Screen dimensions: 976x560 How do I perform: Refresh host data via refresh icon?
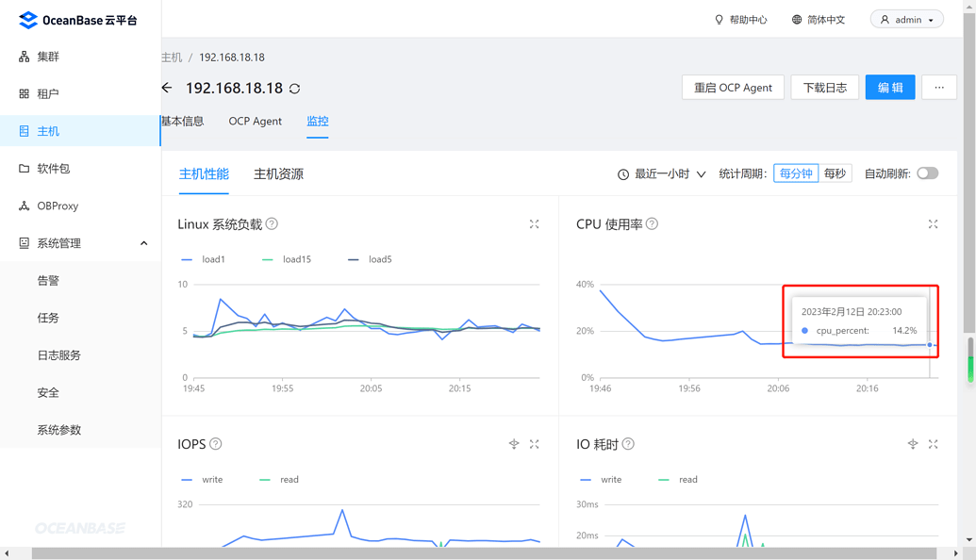[292, 88]
